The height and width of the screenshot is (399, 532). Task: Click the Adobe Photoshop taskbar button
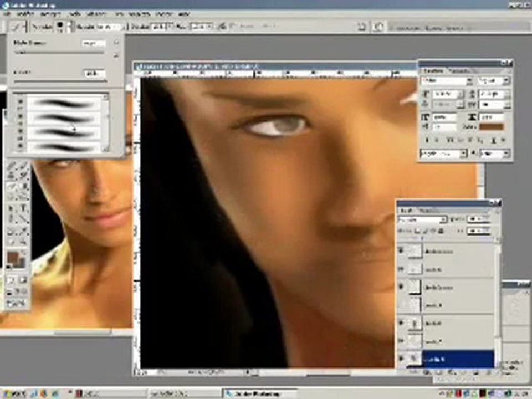coord(260,394)
